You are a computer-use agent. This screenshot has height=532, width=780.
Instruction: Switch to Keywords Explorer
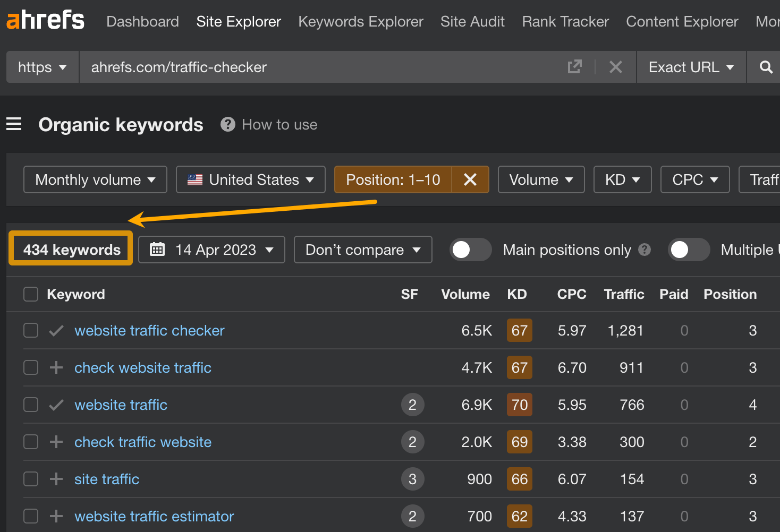[x=360, y=21]
